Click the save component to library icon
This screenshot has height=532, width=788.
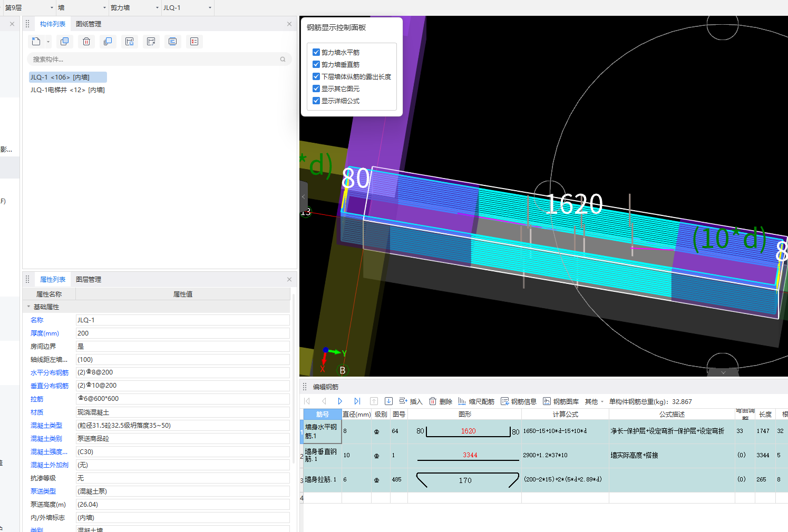point(130,42)
